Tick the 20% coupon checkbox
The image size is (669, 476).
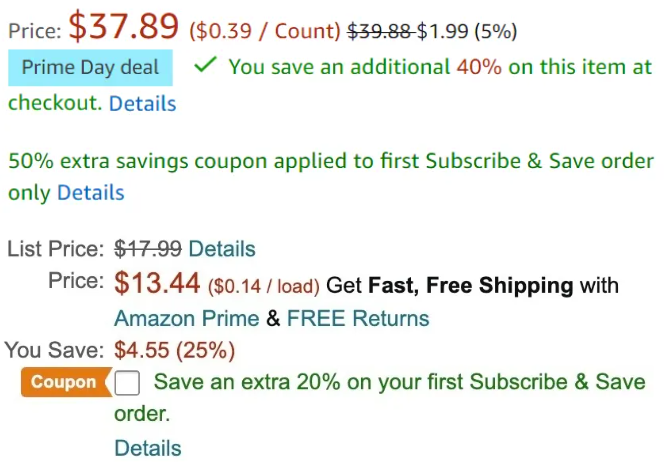(128, 383)
